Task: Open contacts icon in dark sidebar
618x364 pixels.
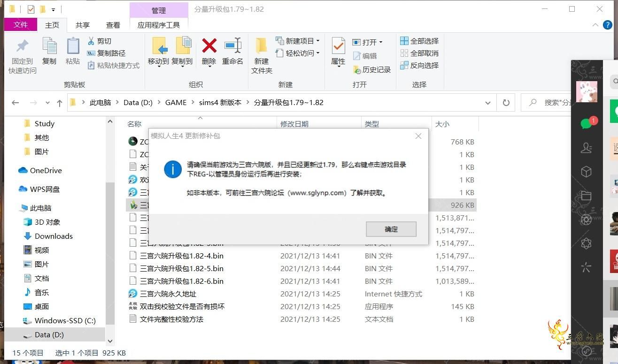Action: pos(586,148)
